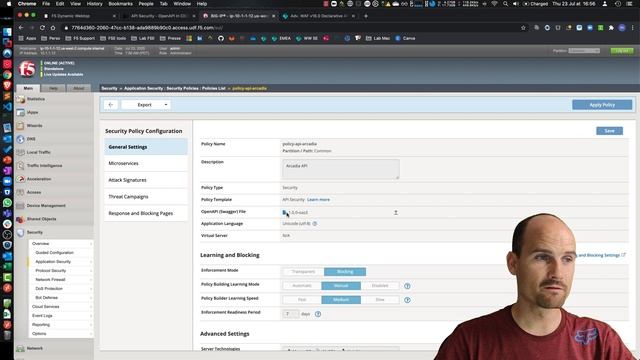Open General Settings section
This screenshot has width=640, height=360.
tap(146, 147)
